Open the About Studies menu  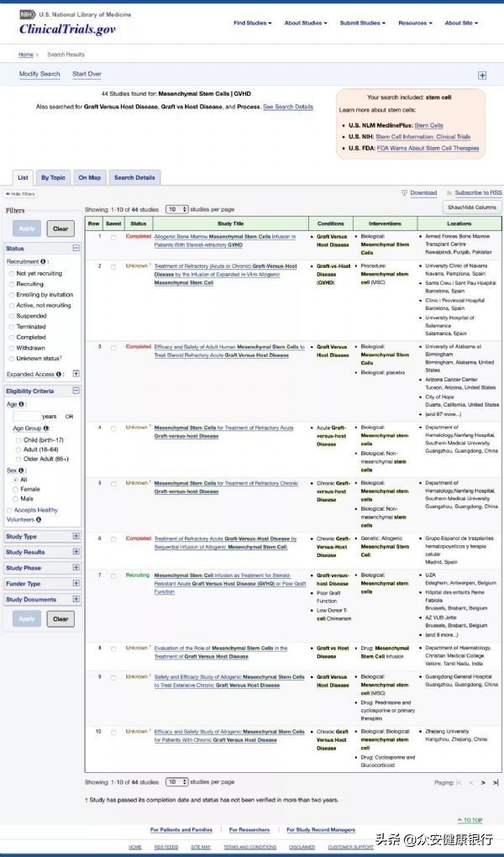(306, 23)
